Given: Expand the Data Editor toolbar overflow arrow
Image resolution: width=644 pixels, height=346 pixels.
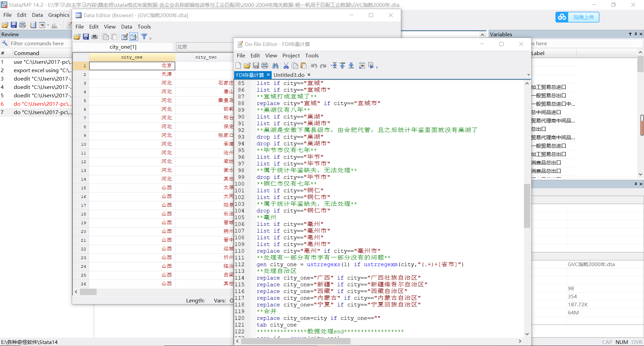Looking at the screenshot, I should (x=151, y=38).
